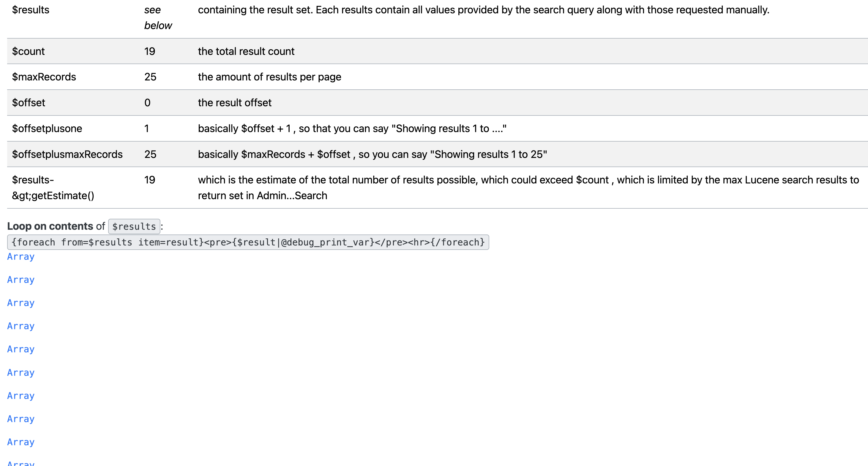Select the seventh Array link
The image size is (868, 466).
(x=21, y=396)
